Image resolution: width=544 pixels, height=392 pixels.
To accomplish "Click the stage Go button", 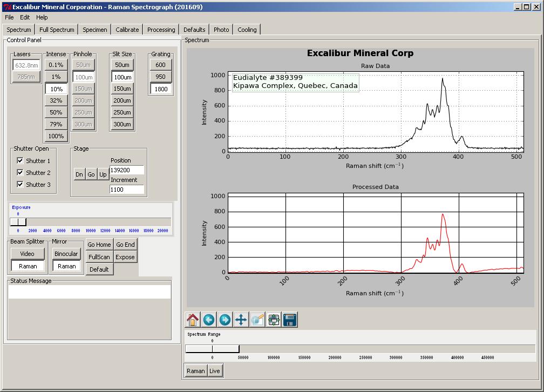I will pyautogui.click(x=91, y=174).
